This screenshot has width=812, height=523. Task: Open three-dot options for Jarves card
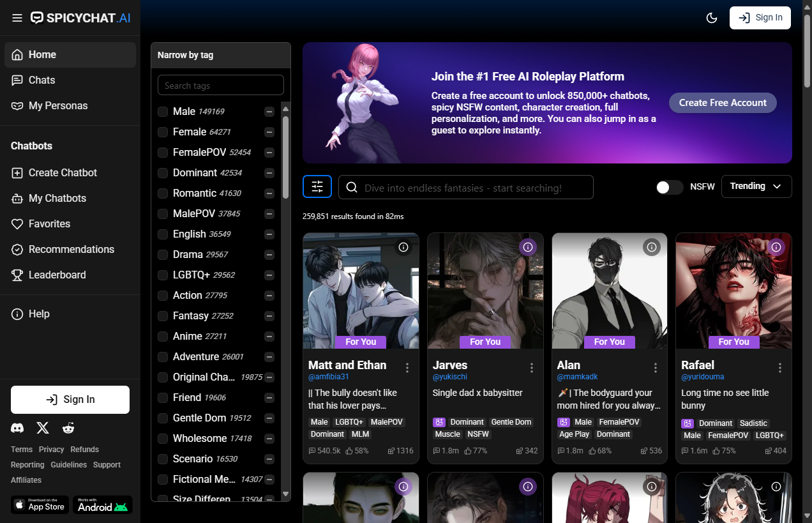pyautogui.click(x=531, y=368)
